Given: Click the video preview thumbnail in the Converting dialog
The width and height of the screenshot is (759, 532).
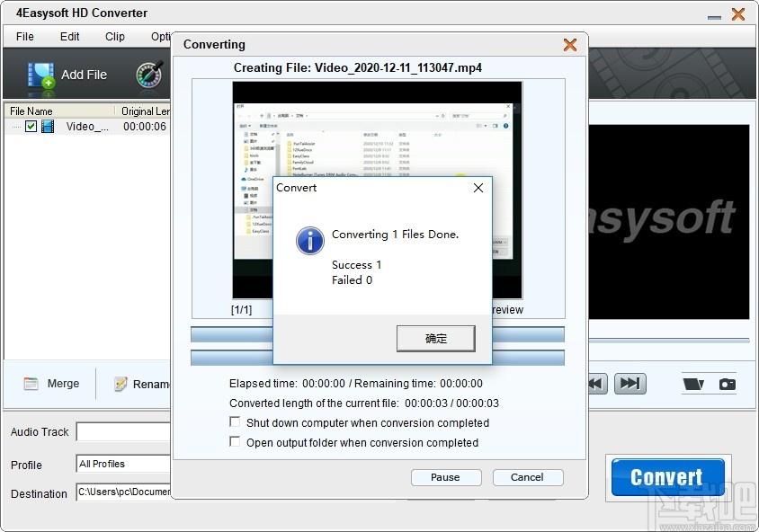Looking at the screenshot, I should click(x=377, y=191).
